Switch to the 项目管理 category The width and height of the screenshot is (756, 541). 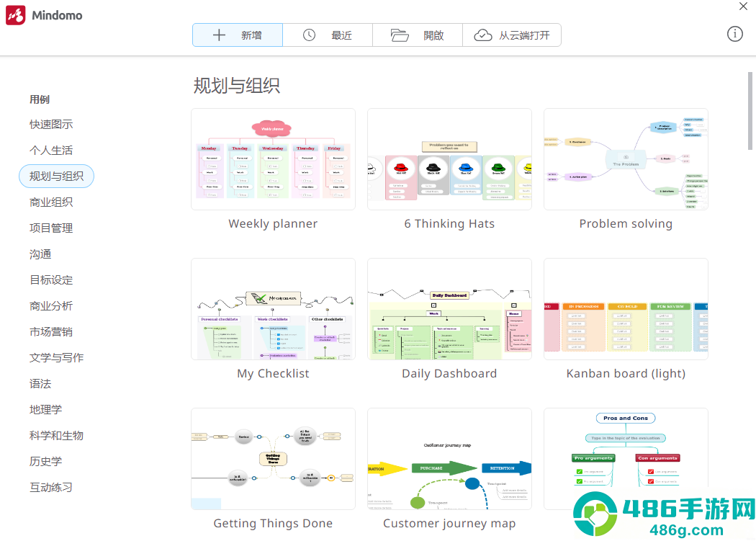pos(51,228)
